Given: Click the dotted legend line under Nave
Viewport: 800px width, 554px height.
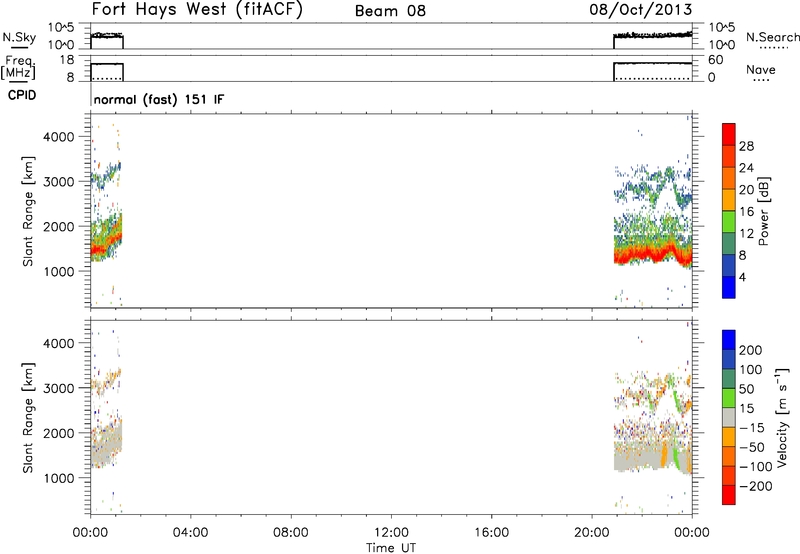Looking at the screenshot, I should [x=761, y=80].
